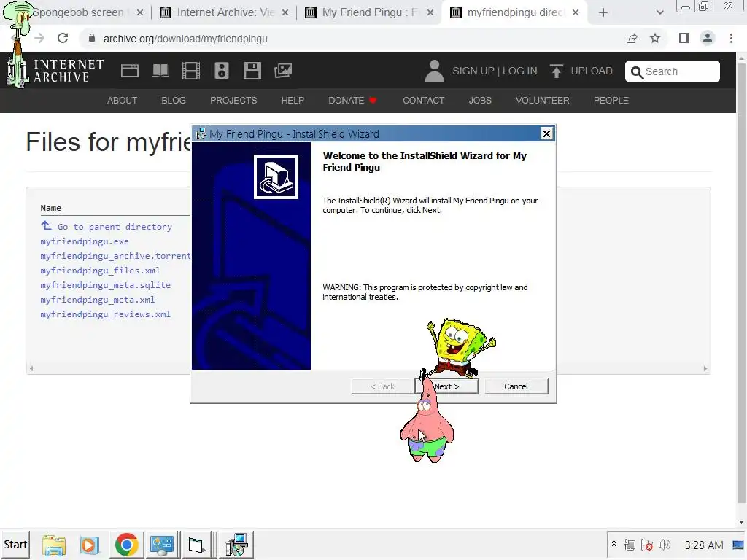Open the Software floppy disk icon
This screenshot has width=747, height=560.
[252, 71]
